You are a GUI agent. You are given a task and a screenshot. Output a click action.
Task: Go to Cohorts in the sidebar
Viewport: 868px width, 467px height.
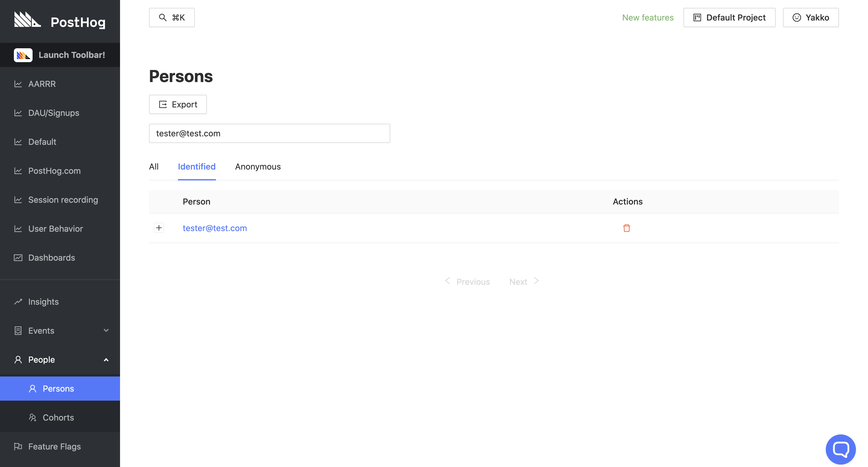(58, 418)
